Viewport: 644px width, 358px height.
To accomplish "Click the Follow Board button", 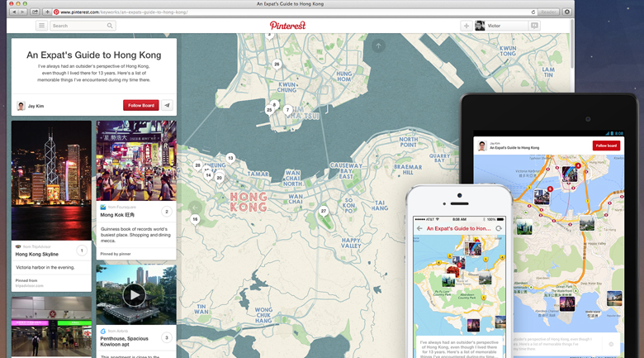I will (x=141, y=105).
